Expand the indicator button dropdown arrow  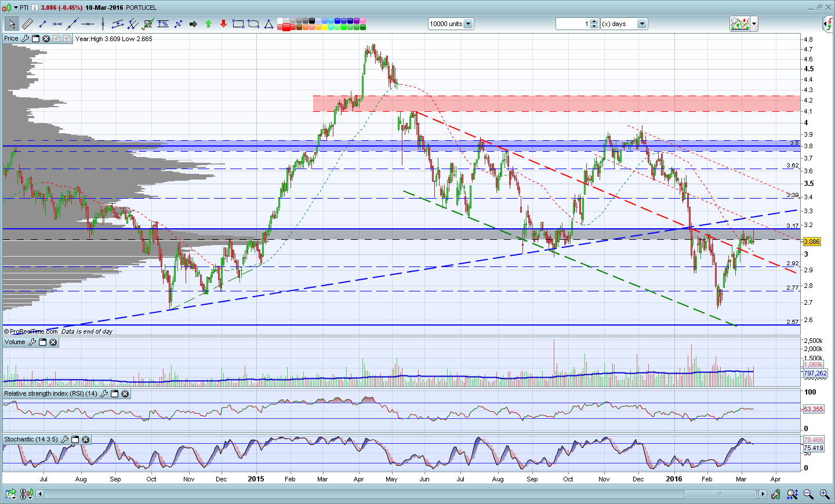click(x=754, y=24)
